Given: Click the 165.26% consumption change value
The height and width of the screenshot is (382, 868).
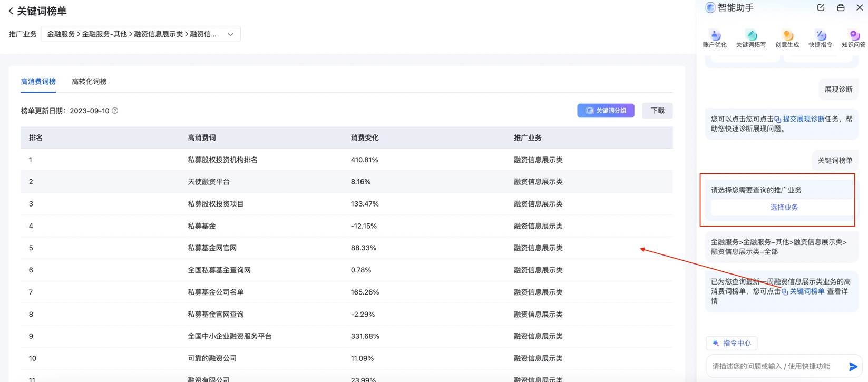Looking at the screenshot, I should [x=365, y=292].
